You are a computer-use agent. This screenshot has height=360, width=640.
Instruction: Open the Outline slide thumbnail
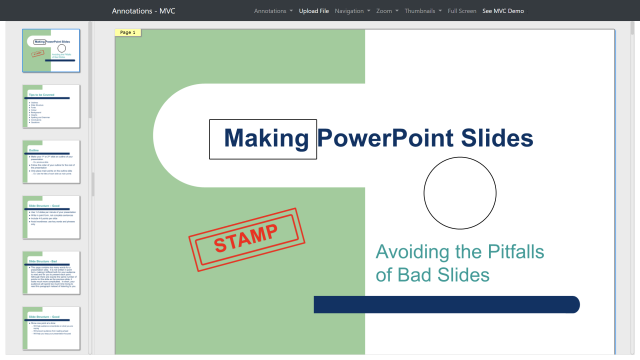tap(51, 162)
